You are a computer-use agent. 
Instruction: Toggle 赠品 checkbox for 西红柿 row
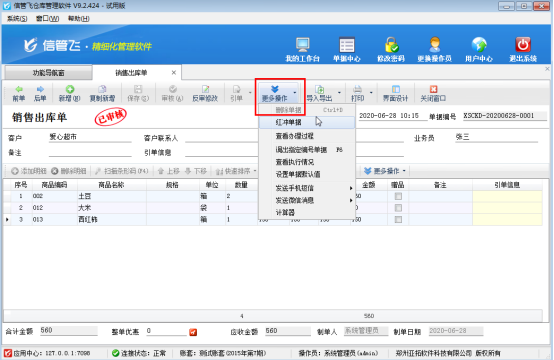pyautogui.click(x=398, y=219)
